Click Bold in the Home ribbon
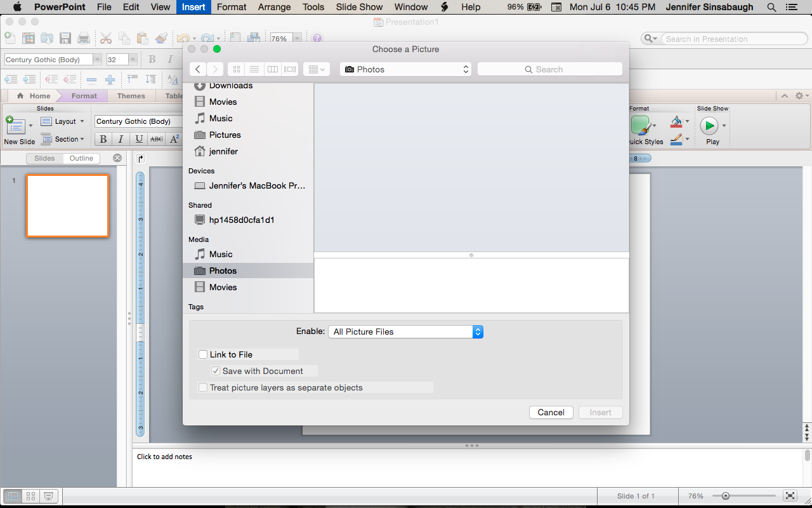 [103, 139]
